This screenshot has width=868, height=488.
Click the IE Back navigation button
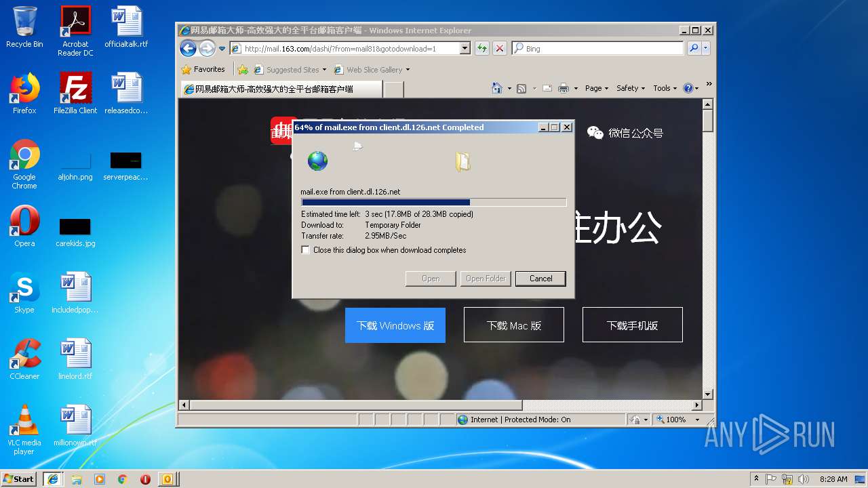coord(189,48)
